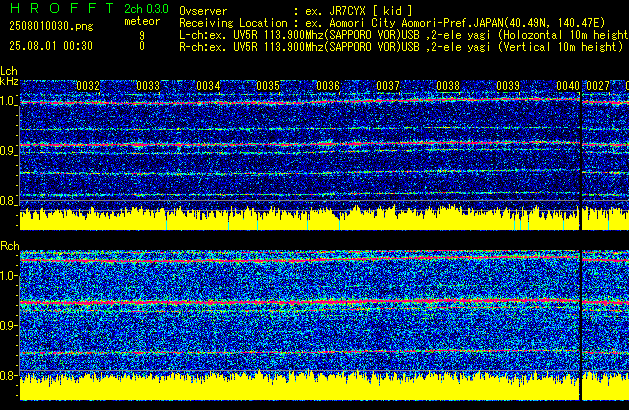
Task: Click the meteor count value '0'
Action: 142,46
